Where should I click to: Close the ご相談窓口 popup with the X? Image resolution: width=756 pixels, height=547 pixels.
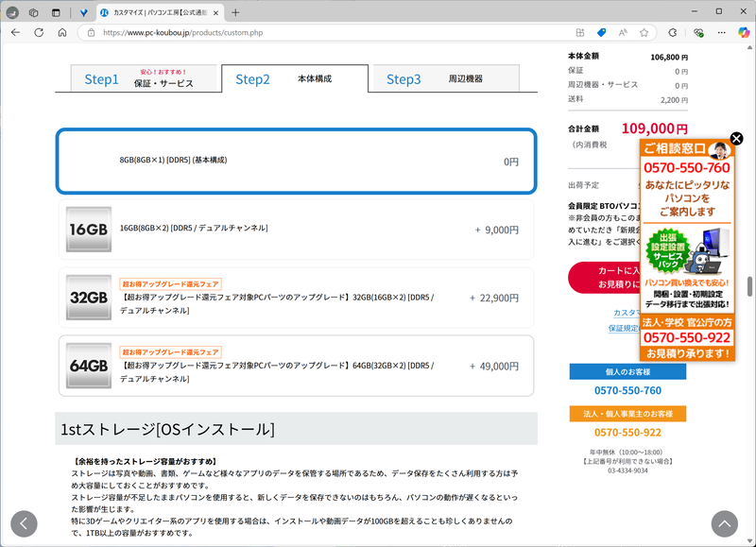point(736,138)
